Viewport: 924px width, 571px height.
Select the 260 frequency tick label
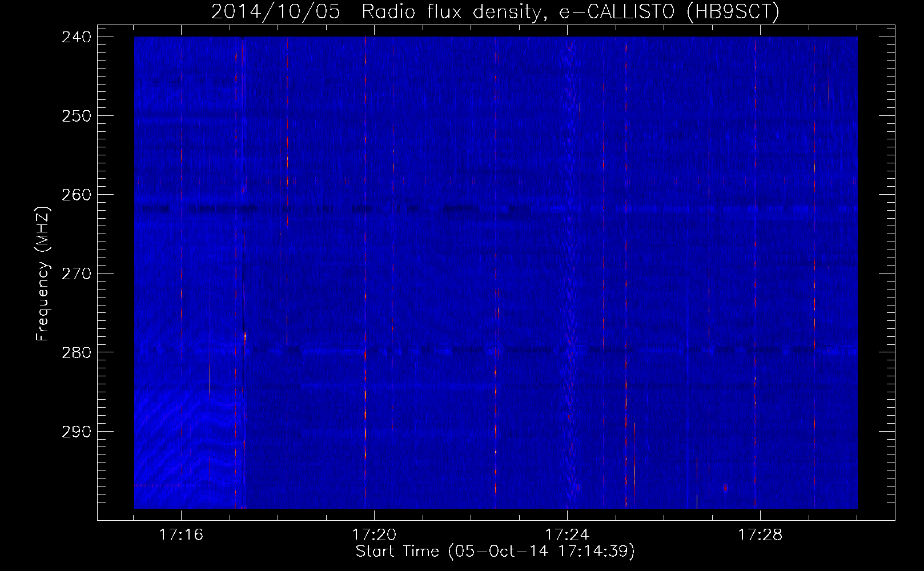[x=76, y=194]
